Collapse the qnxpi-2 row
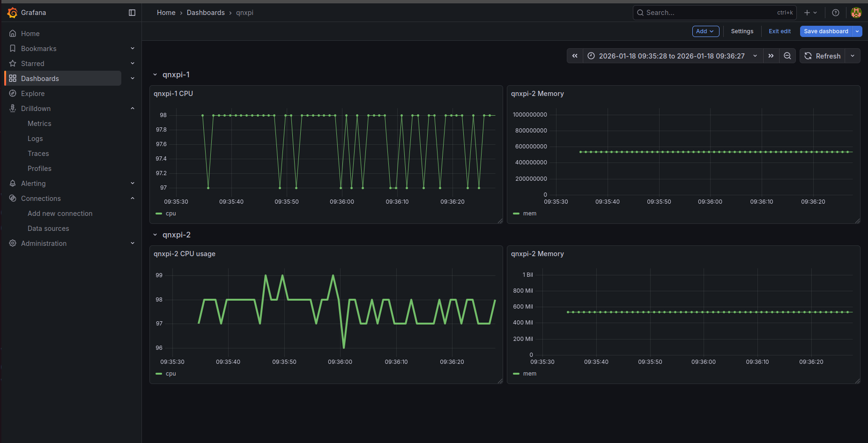 [155, 235]
